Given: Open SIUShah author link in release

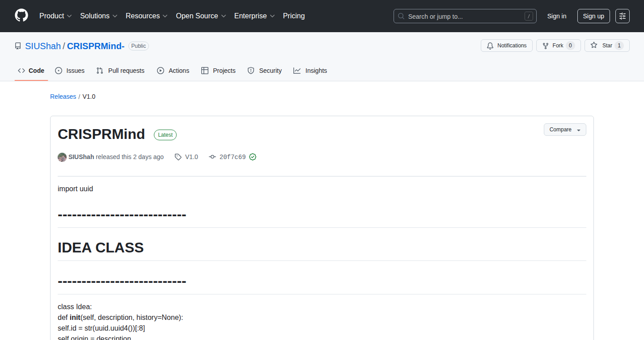Looking at the screenshot, I should click(81, 157).
